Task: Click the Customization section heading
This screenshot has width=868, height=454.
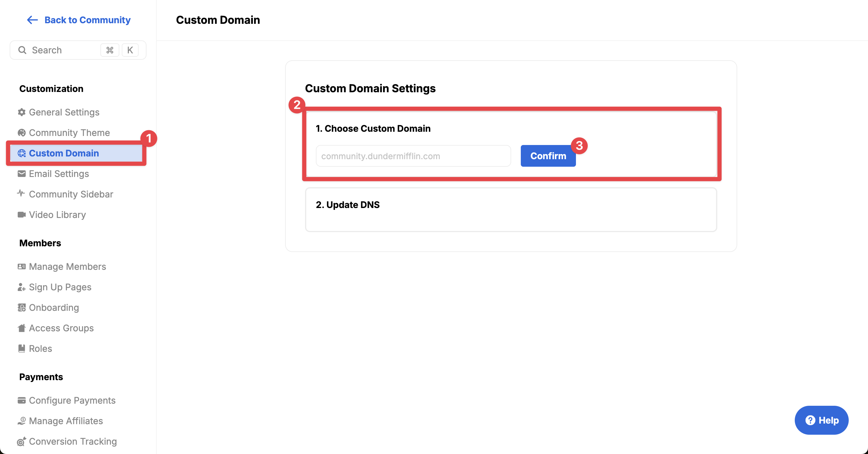Action: coord(51,89)
